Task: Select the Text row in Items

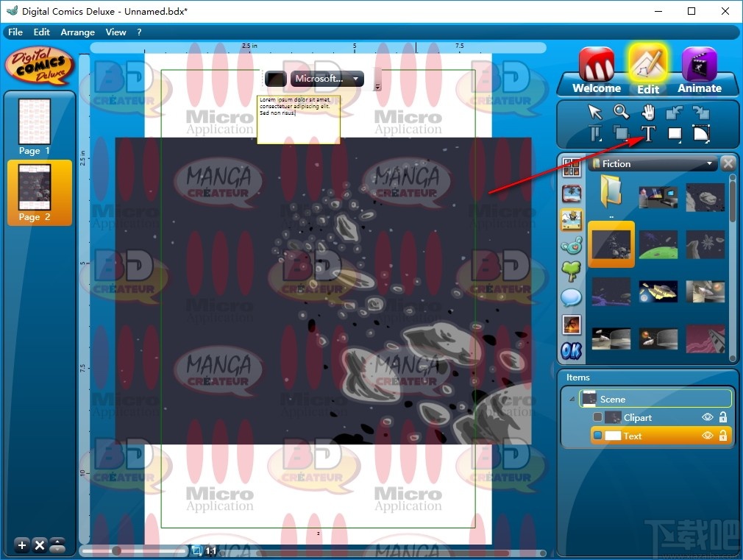Action: pos(661,436)
